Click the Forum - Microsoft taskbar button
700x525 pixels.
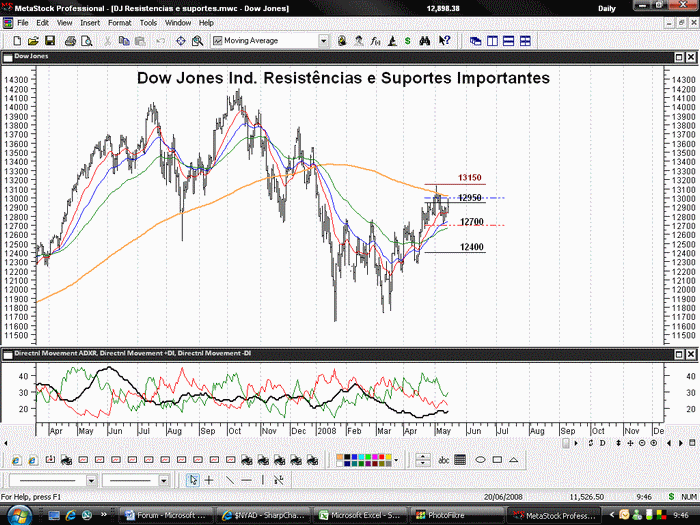167,515
